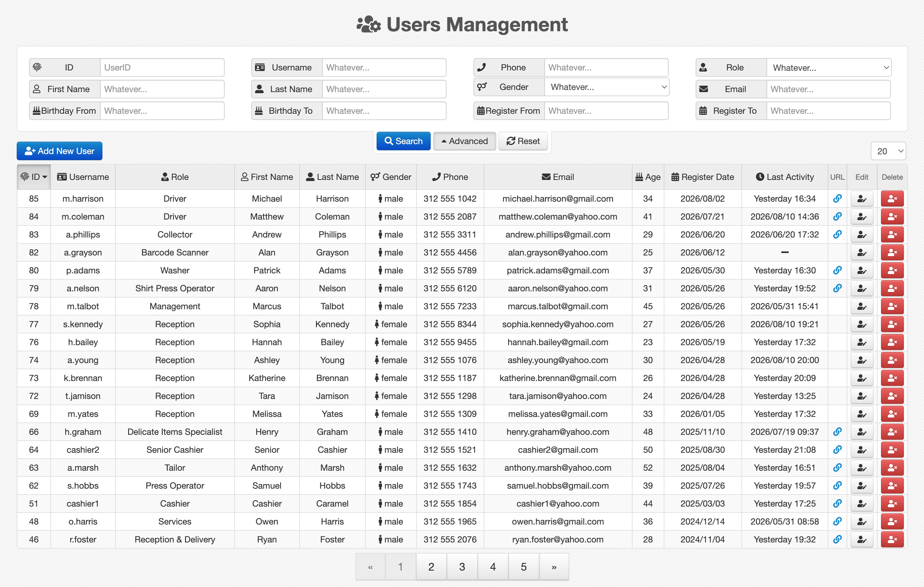Open URL link icon for m.coleman
Image resolution: width=924 pixels, height=587 pixels.
pos(837,216)
